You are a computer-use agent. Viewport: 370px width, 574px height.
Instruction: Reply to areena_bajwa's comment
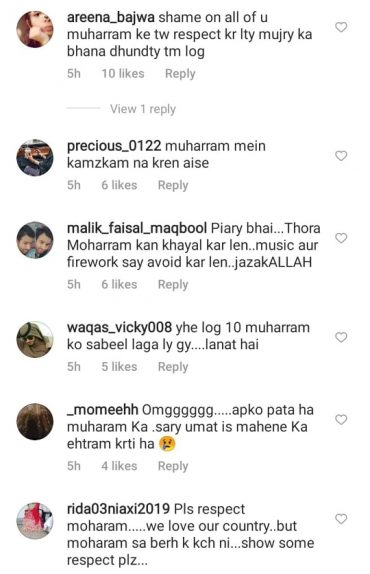coord(180,74)
